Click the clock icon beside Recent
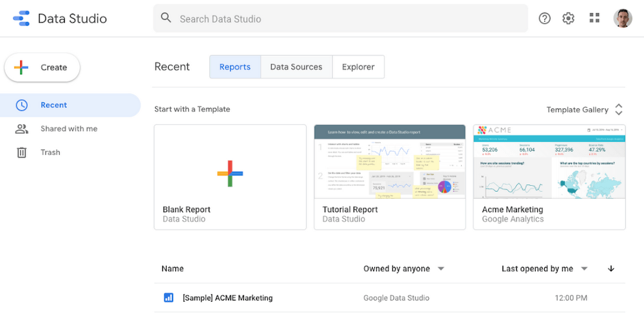644x316 pixels. click(x=21, y=105)
